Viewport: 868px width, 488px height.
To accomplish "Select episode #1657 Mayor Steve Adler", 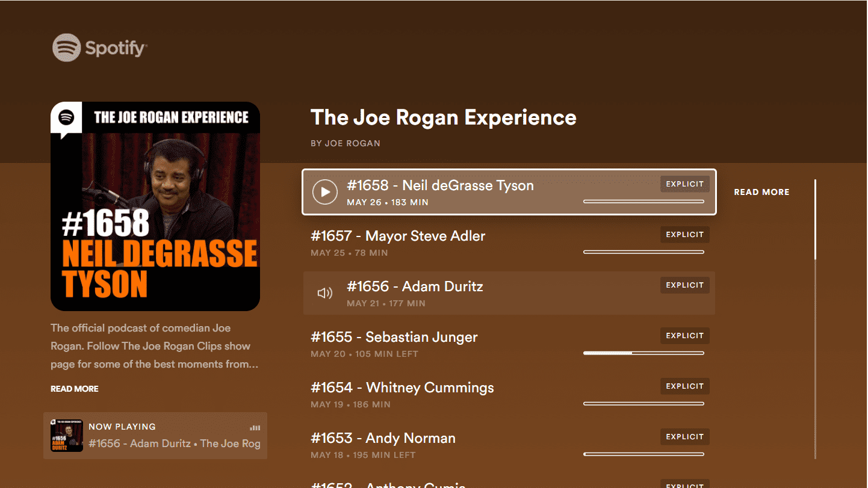I will tap(398, 236).
